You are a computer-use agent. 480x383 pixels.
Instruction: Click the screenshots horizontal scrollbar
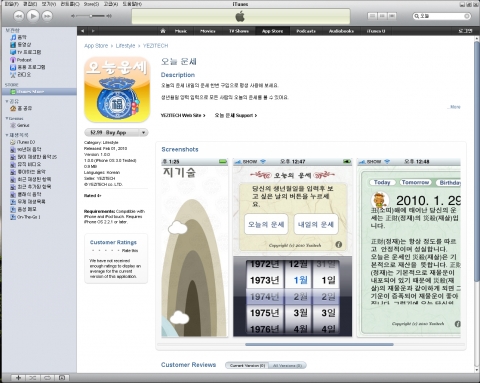point(319,344)
